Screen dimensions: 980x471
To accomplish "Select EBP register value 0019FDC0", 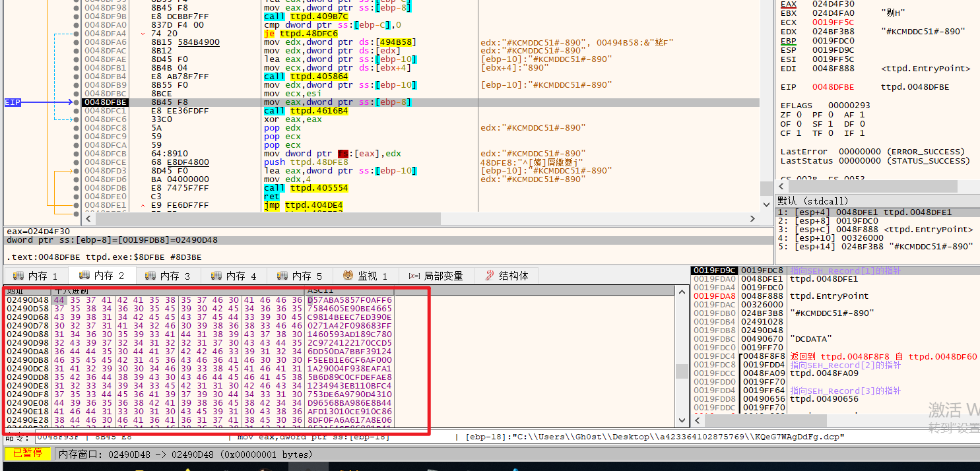I will point(833,40).
